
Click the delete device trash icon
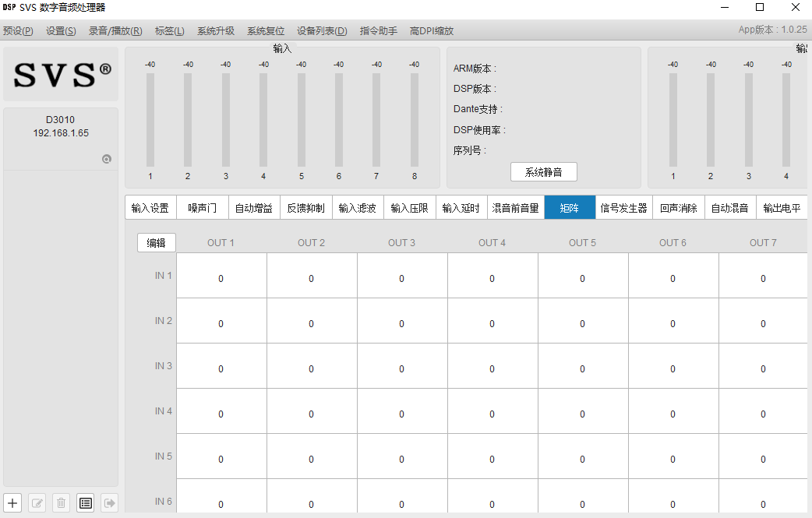[x=61, y=502]
